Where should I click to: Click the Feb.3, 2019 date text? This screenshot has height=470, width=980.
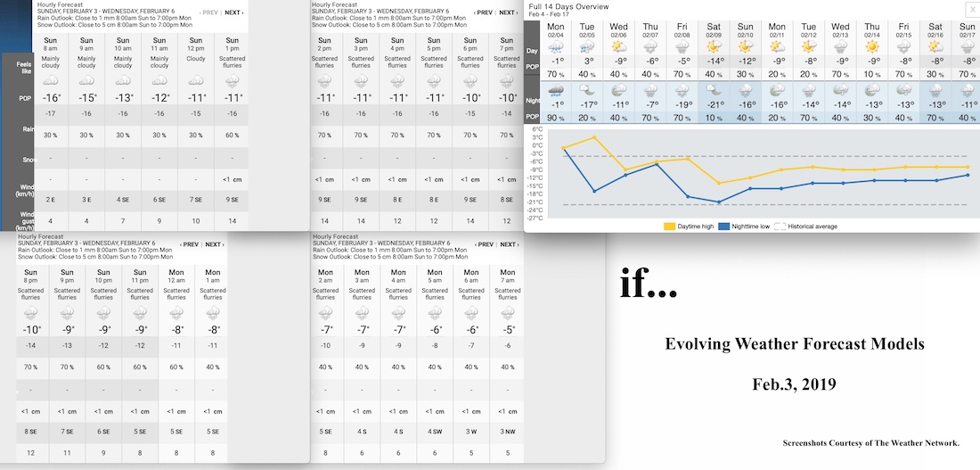pos(794,384)
